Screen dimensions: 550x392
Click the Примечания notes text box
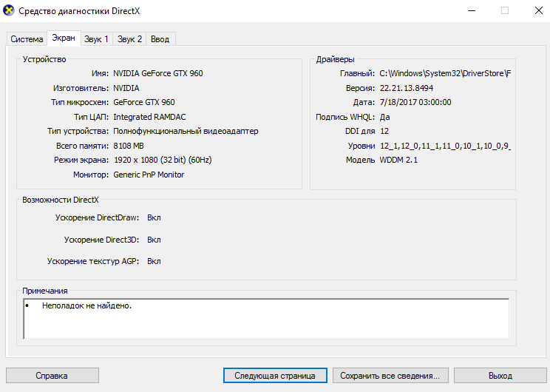click(x=266, y=319)
